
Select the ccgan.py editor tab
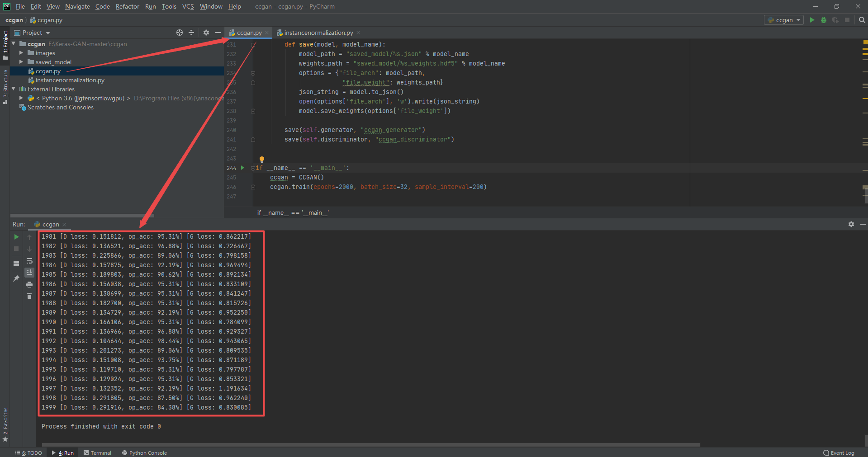(249, 33)
